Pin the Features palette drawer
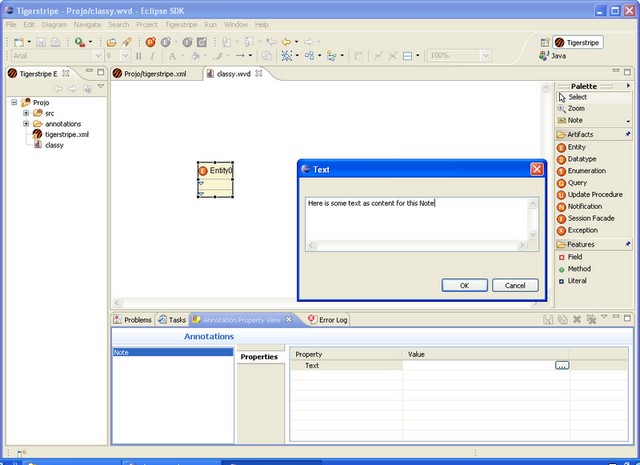 (x=628, y=244)
